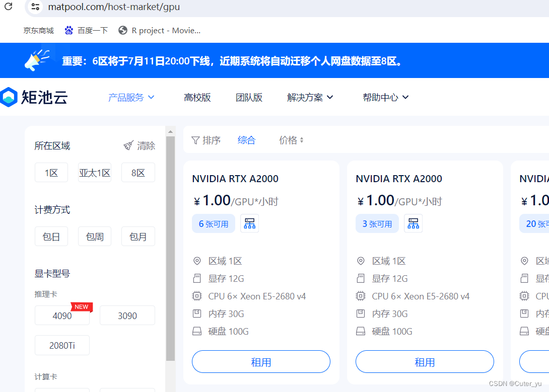Click the CPU chip icon on first card
The width and height of the screenshot is (549, 392).
click(x=197, y=296)
